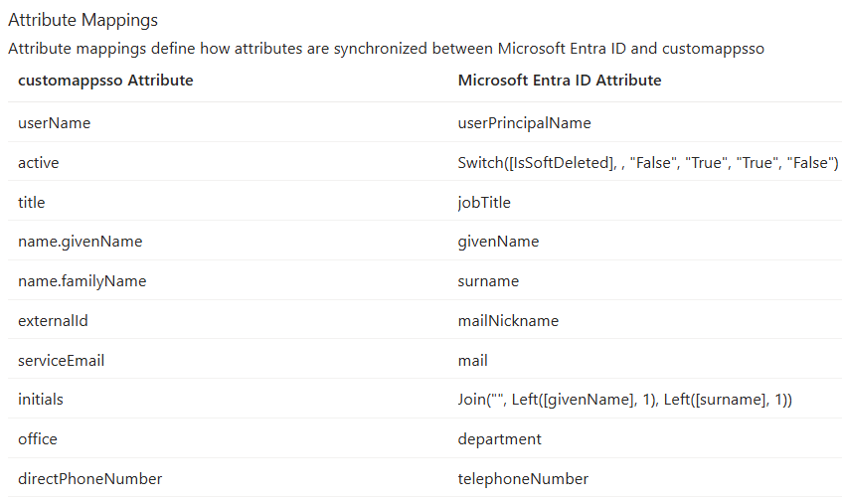Select the title attribute cell

[x=31, y=203]
